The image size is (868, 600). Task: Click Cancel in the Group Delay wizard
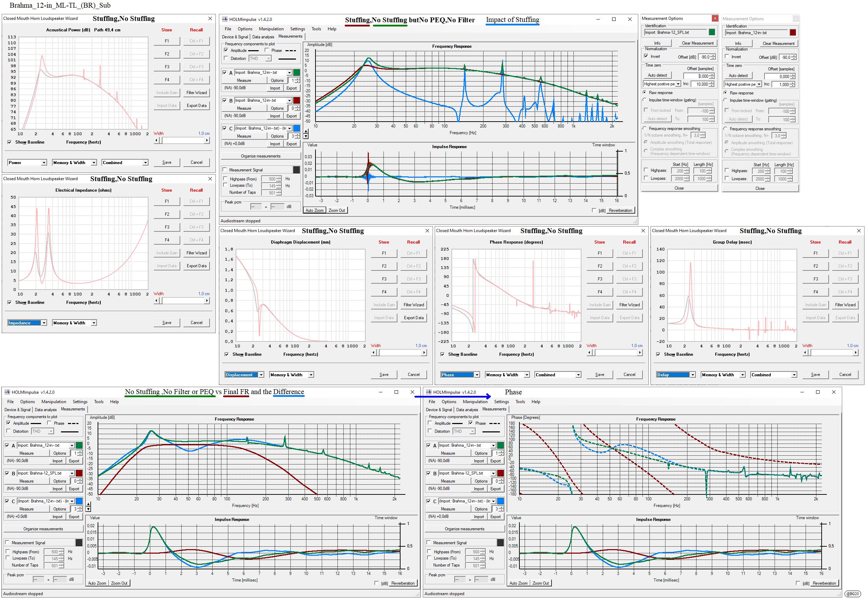(845, 375)
